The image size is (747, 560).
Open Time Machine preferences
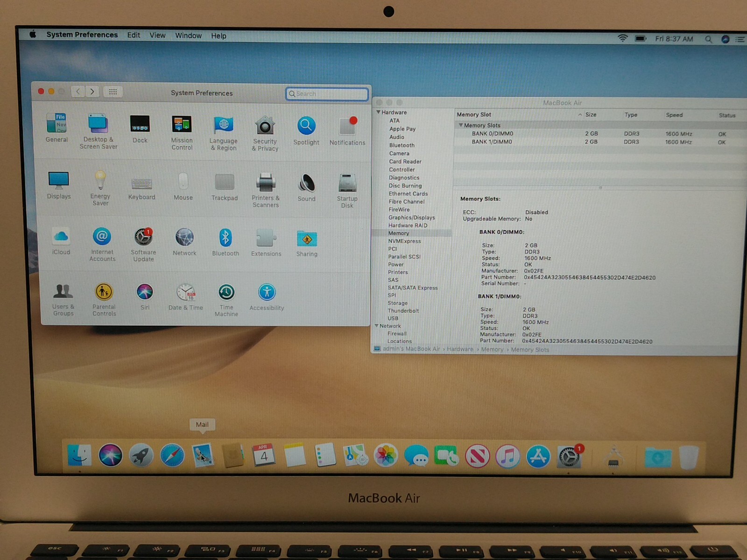tap(226, 300)
